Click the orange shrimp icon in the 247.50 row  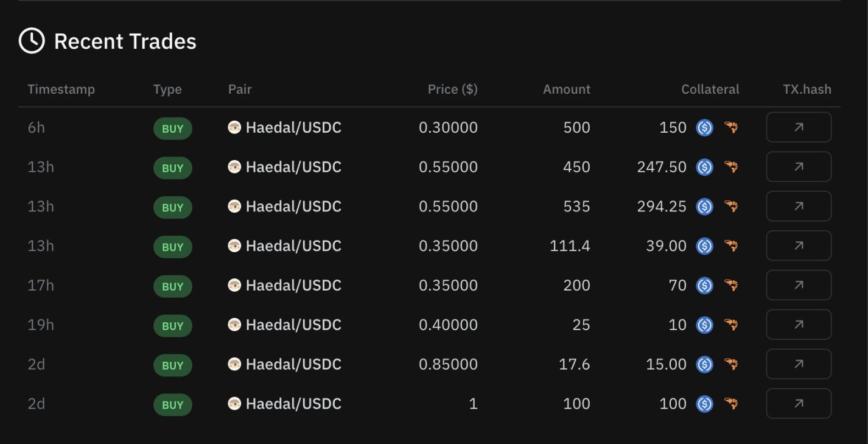pos(731,167)
